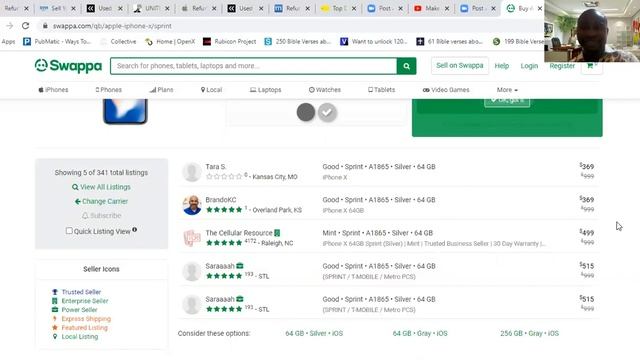Image resolution: width=640 pixels, height=360 pixels.
Task: Open the Help link
Action: [x=502, y=66]
